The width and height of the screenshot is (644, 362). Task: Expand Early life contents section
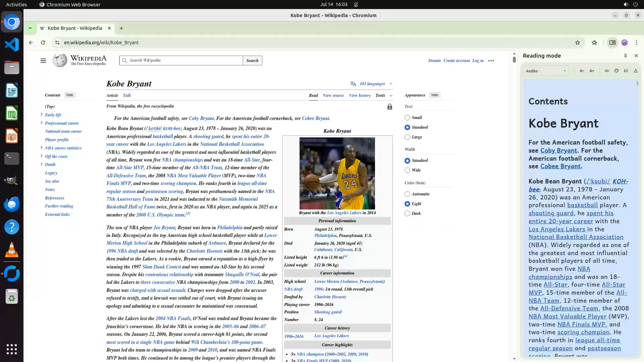pyautogui.click(x=42, y=115)
